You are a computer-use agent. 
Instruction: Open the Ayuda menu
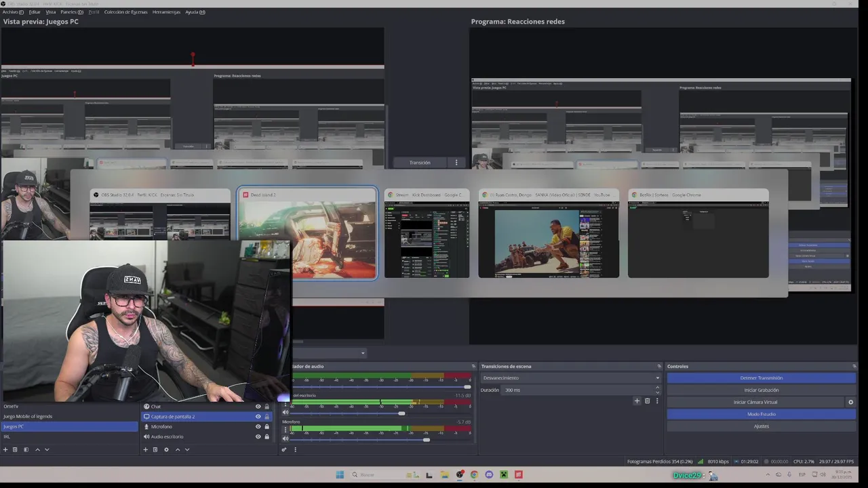point(195,12)
